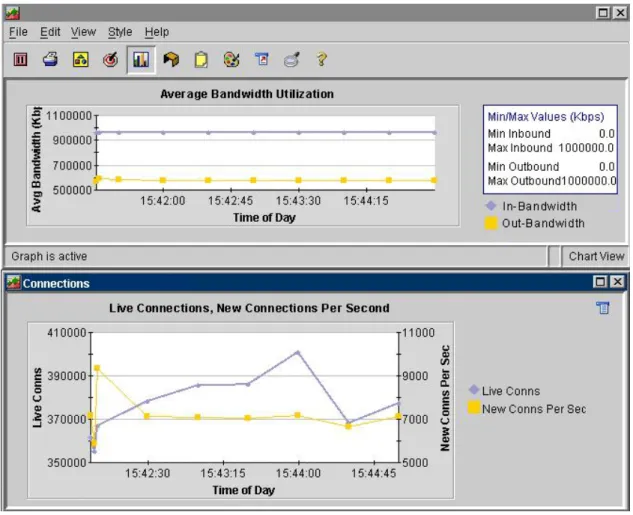Click the red pause graph toolbar icon
The height and width of the screenshot is (515, 633).
tap(20, 60)
